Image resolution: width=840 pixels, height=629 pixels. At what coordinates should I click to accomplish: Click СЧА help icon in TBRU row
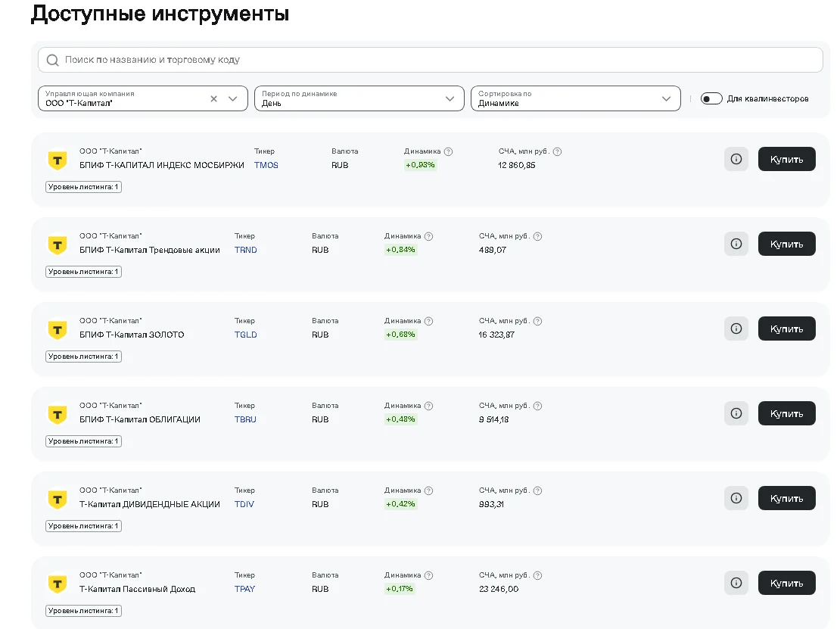[x=538, y=406]
